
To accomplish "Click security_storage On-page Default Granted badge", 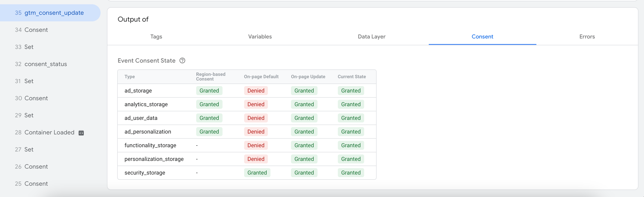I will 257,173.
